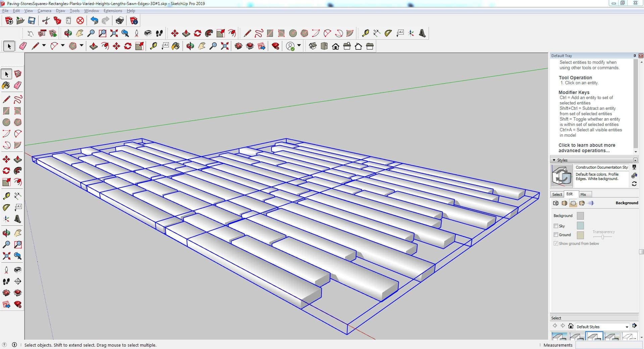Image resolution: width=644 pixels, height=349 pixels.
Task: Select the Walk footprints tool in left toolbar
Action: point(6,281)
